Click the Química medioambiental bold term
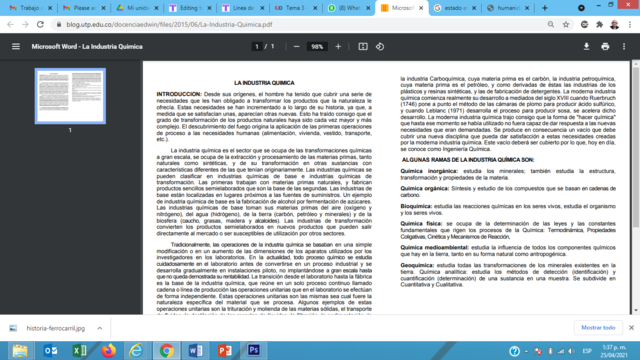The height and width of the screenshot is (360, 640). pyautogui.click(x=434, y=248)
